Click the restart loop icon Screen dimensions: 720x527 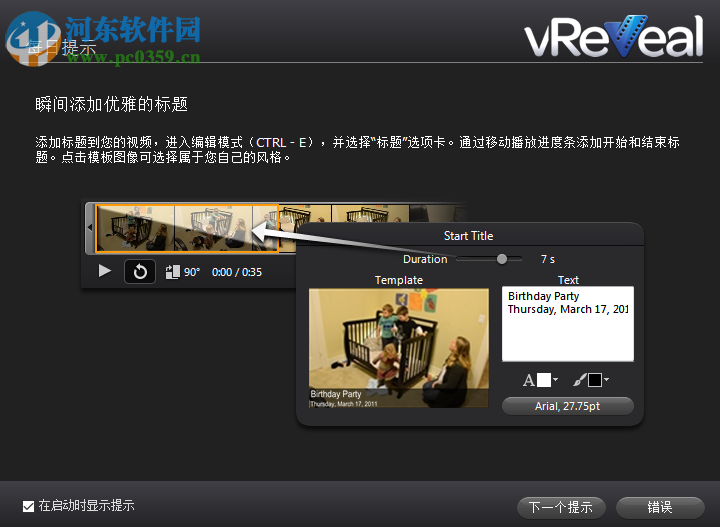pos(140,272)
